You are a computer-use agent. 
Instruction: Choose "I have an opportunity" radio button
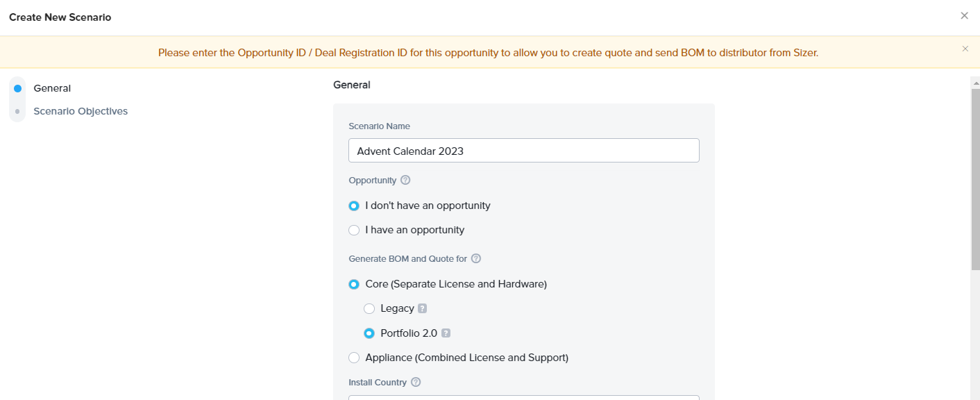click(354, 230)
